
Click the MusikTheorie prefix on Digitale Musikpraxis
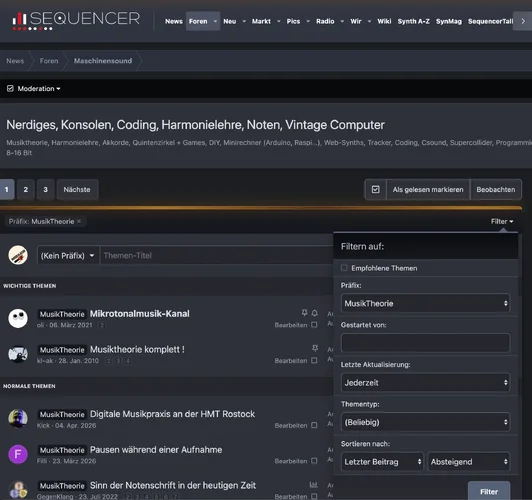coord(62,414)
